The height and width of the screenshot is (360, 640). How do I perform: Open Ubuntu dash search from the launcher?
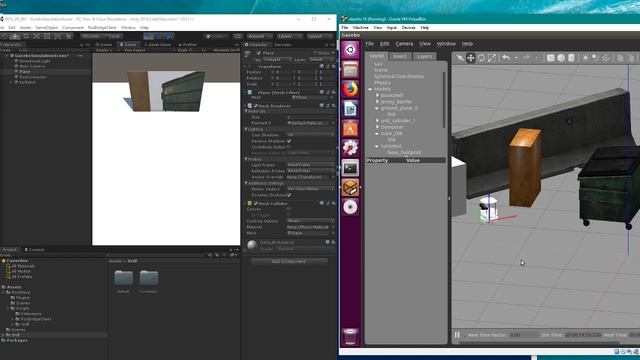coord(350,50)
